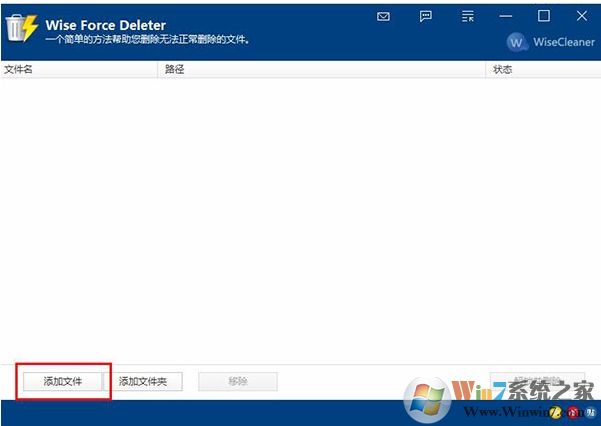This screenshot has height=426, width=601.
Task: Minimize the Wise Force Deleter window
Action: tap(506, 16)
